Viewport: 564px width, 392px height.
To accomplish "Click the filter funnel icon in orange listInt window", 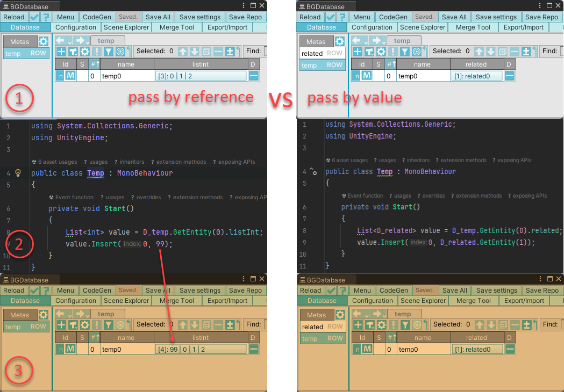I will click(108, 325).
